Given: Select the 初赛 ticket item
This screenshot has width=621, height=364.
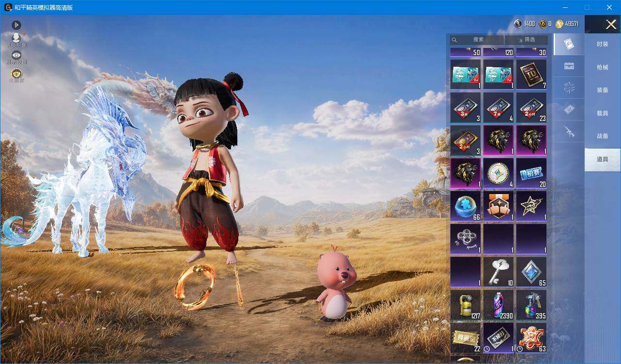Looking at the screenshot, I should click(x=531, y=173).
